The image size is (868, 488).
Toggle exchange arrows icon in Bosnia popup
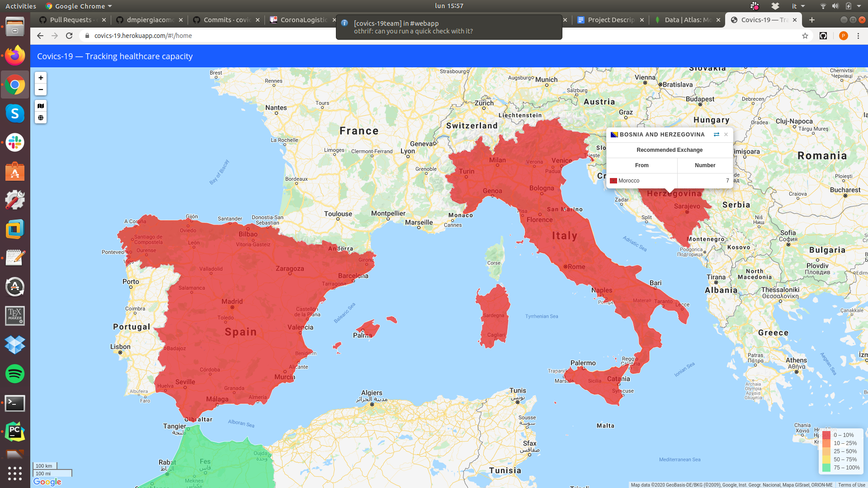pos(716,134)
